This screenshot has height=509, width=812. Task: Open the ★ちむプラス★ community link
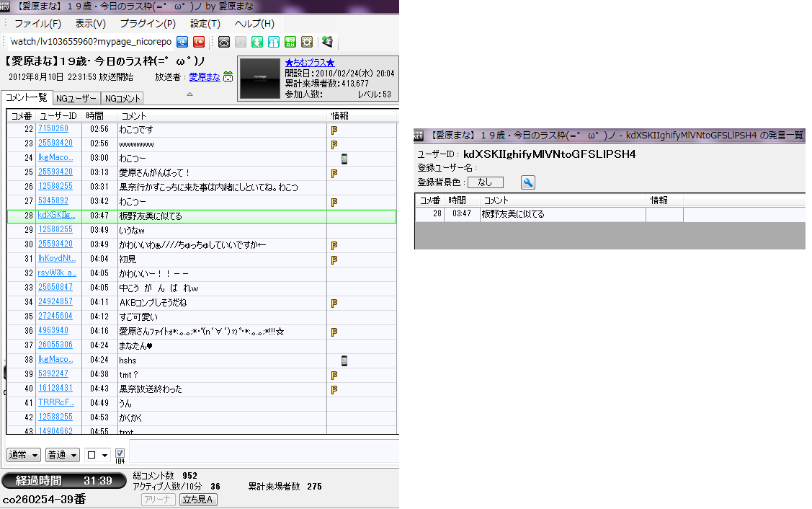pyautogui.click(x=310, y=63)
